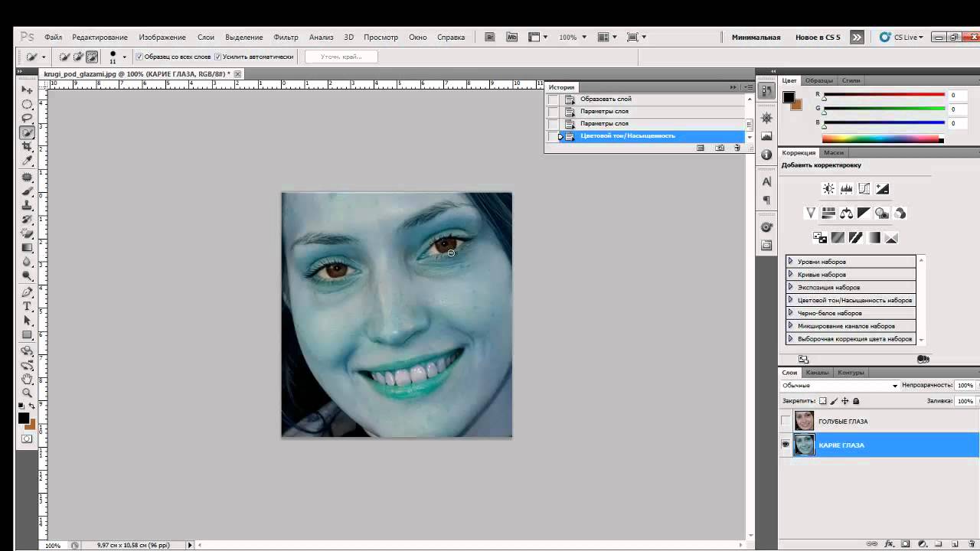
Task: Switch to the Каналы tab
Action: point(817,373)
